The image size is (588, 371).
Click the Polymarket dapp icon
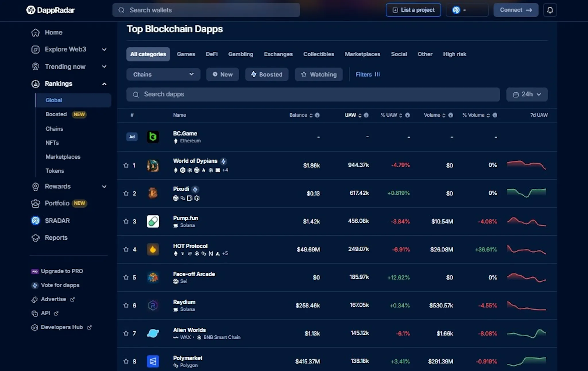[x=153, y=361]
